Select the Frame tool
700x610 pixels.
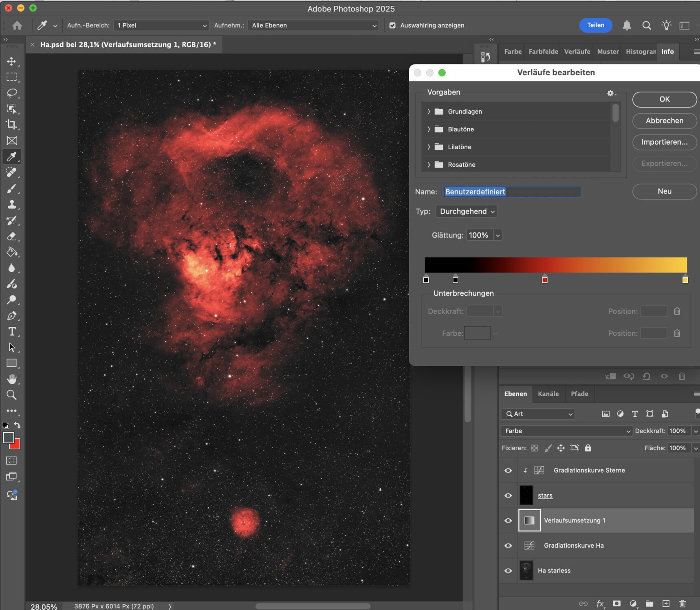(11, 141)
